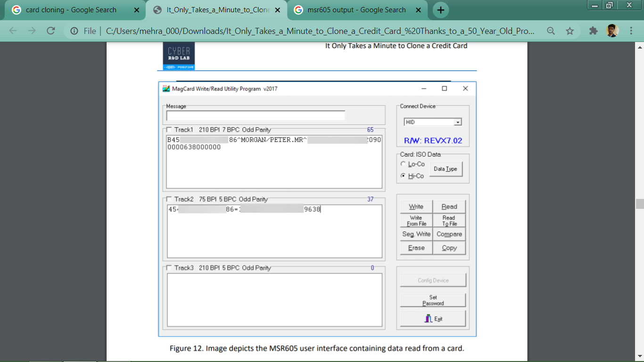Viewport: 644px width, 362px height.
Task: Bookmark this page with the star icon
Action: click(x=570, y=31)
